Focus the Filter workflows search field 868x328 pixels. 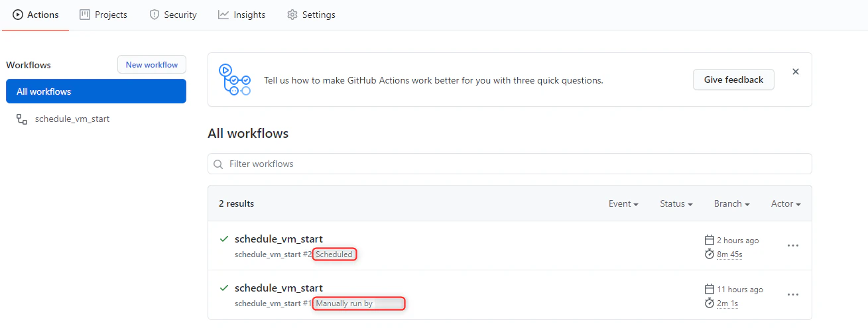[509, 164]
